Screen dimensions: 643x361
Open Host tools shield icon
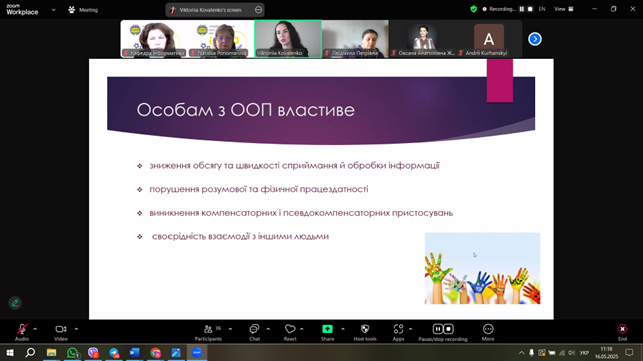[365, 332]
